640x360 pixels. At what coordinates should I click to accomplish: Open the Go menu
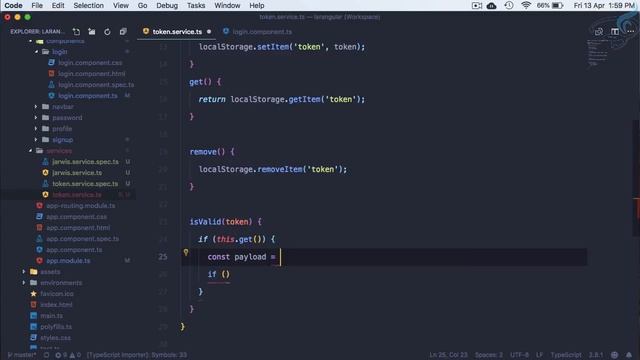[x=142, y=5]
